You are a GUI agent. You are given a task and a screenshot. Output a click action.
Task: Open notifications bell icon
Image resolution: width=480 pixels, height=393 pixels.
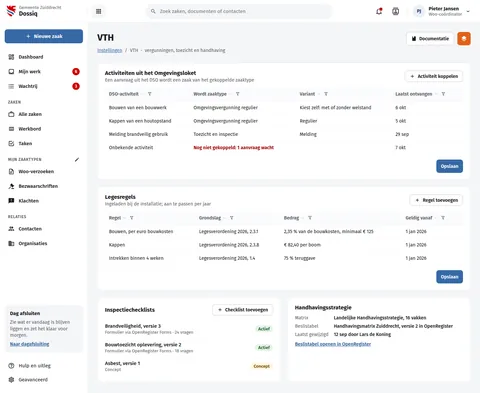(x=379, y=11)
